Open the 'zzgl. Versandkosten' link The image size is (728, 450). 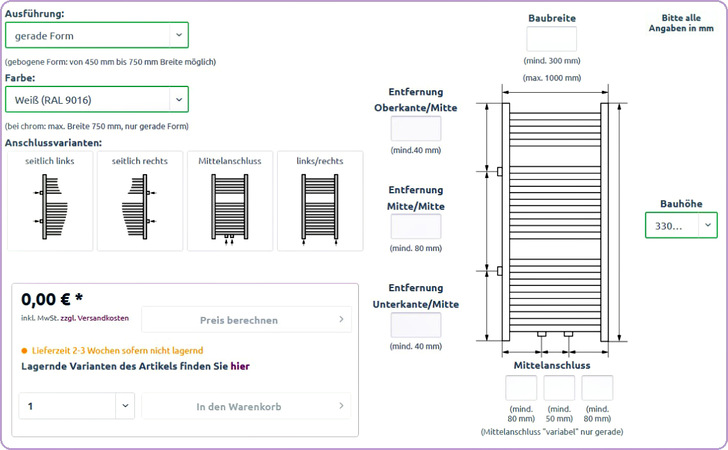pyautogui.click(x=96, y=318)
